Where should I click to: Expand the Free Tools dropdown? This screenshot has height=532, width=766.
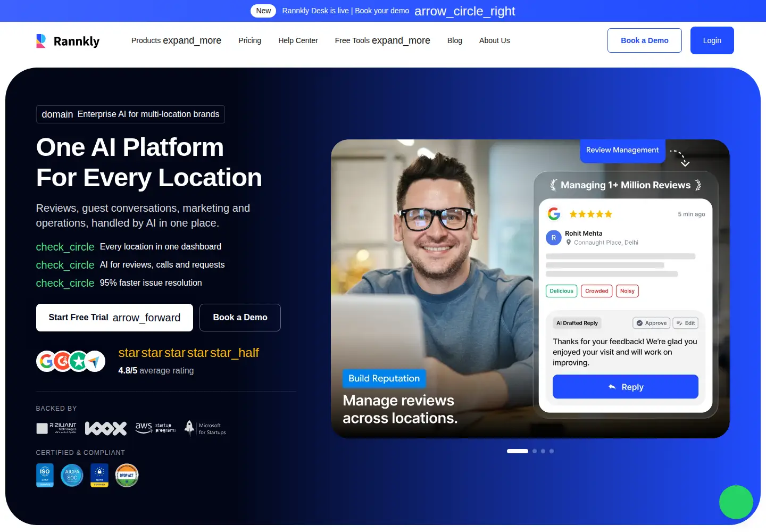click(382, 40)
